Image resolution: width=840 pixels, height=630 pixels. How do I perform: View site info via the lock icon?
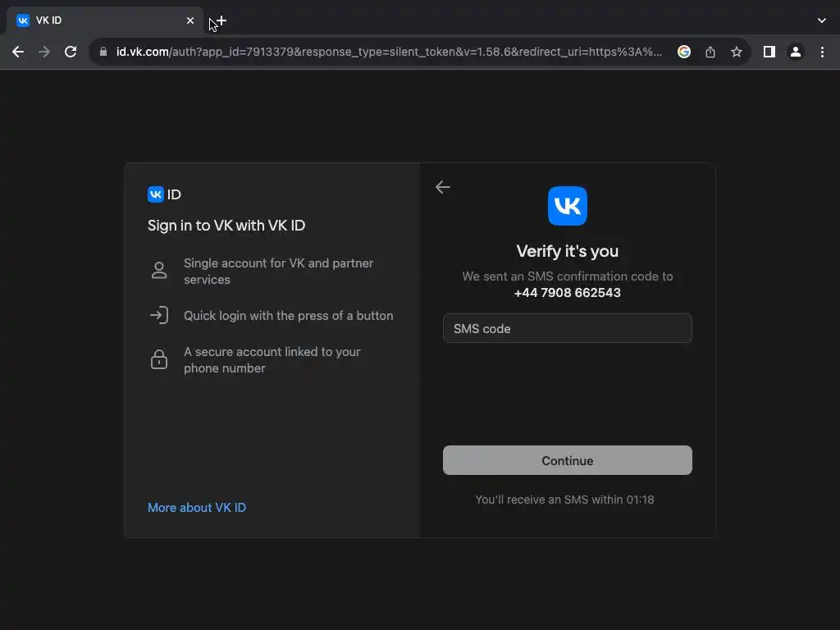click(x=103, y=52)
